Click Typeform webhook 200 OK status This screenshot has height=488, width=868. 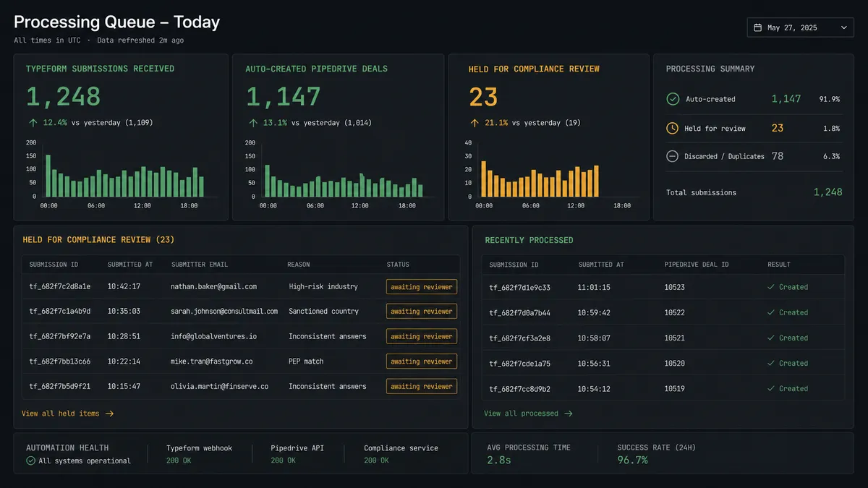click(x=180, y=461)
